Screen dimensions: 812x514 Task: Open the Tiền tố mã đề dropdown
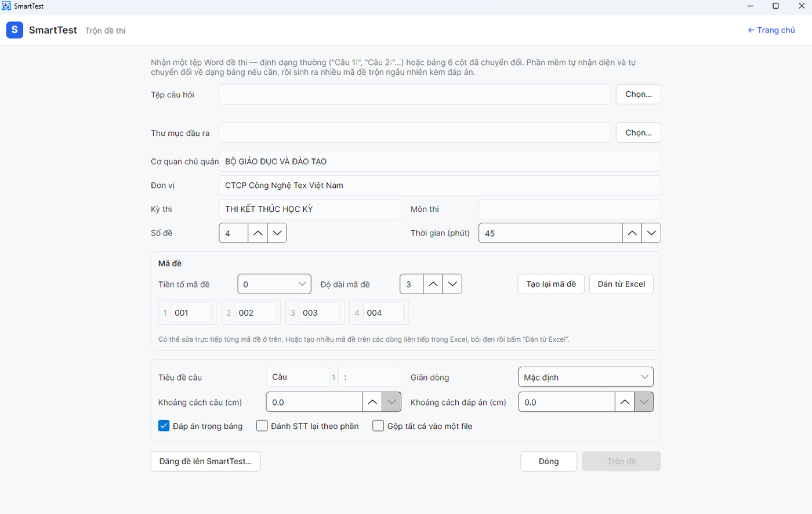(x=274, y=284)
